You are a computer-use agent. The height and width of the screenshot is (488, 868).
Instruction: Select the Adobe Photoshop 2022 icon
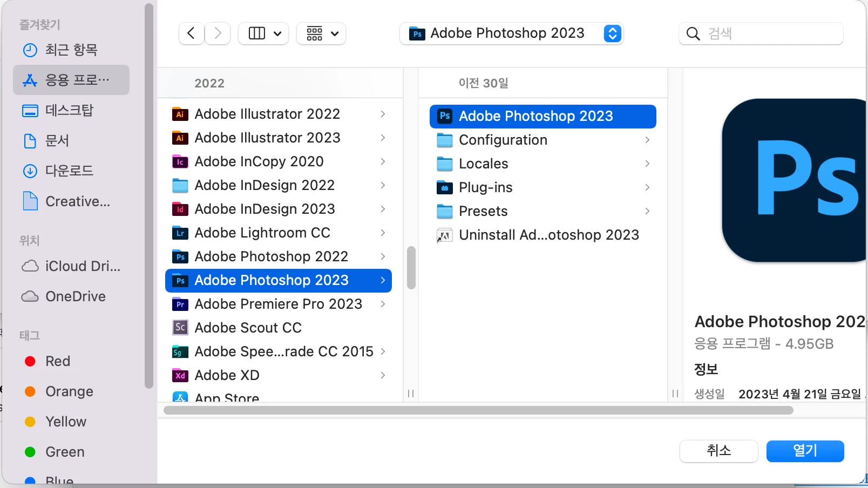coord(180,256)
